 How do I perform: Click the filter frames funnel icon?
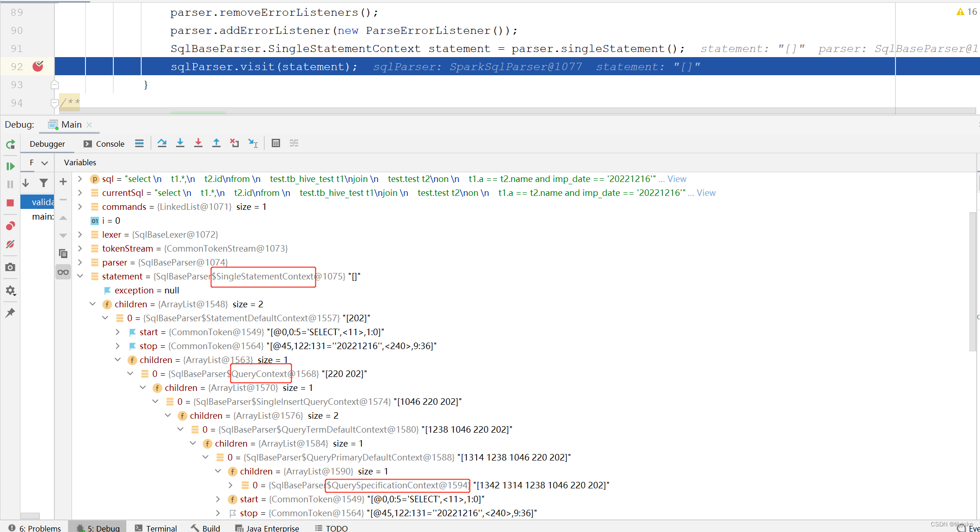[x=44, y=183]
